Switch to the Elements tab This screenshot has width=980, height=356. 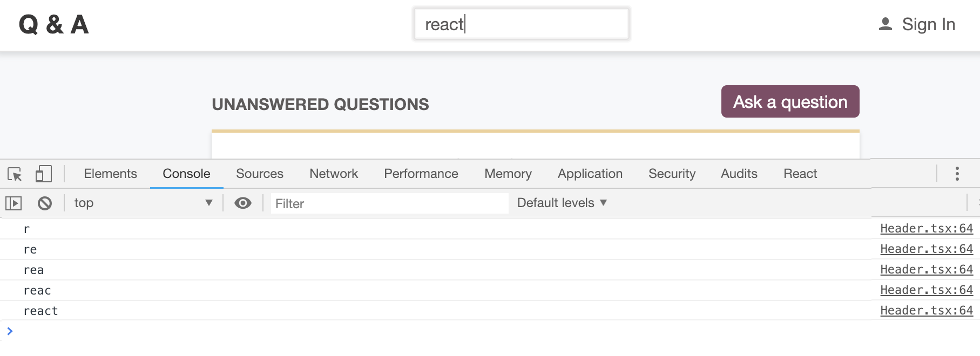tap(110, 174)
